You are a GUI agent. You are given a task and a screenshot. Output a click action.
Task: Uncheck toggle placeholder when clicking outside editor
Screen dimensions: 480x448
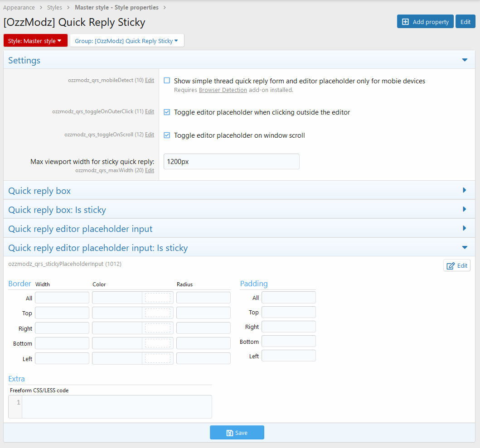pyautogui.click(x=167, y=112)
